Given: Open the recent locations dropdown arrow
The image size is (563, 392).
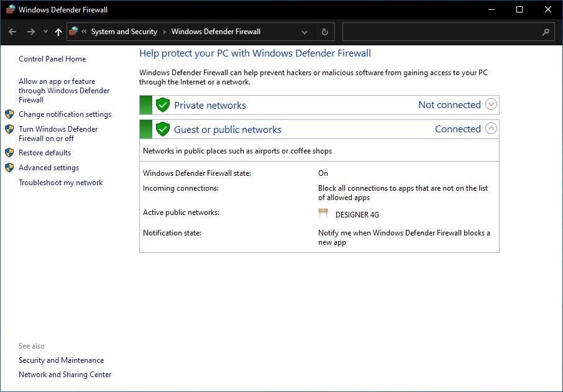Looking at the screenshot, I should (x=45, y=32).
